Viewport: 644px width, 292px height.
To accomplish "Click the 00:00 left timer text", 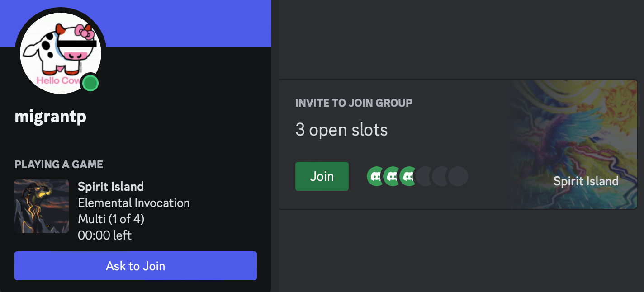I will pos(105,235).
